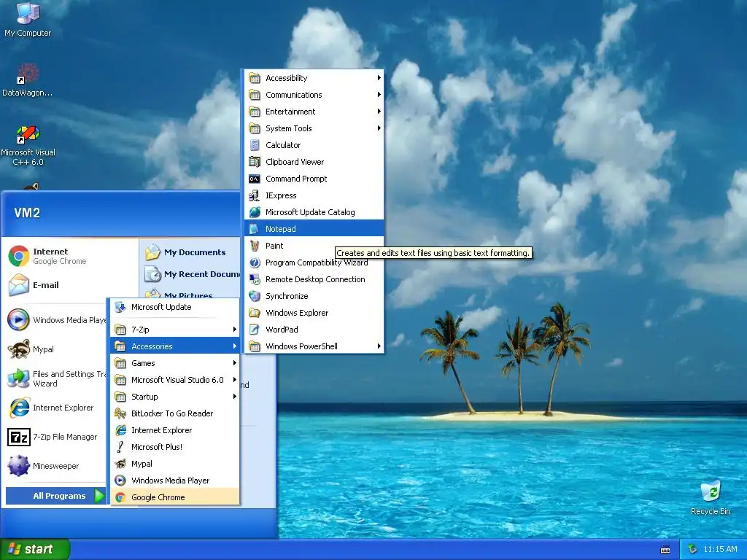Open Remote Desktop Connection
This screenshot has height=560, width=747.
[314, 279]
